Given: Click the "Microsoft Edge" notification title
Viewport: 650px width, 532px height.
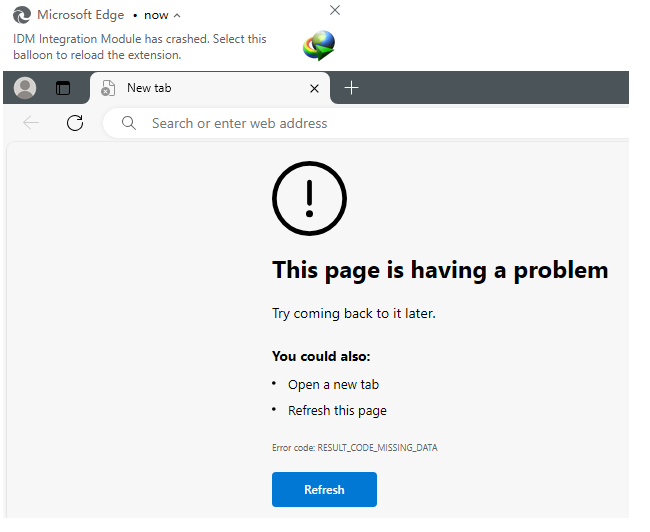Looking at the screenshot, I should (80, 15).
